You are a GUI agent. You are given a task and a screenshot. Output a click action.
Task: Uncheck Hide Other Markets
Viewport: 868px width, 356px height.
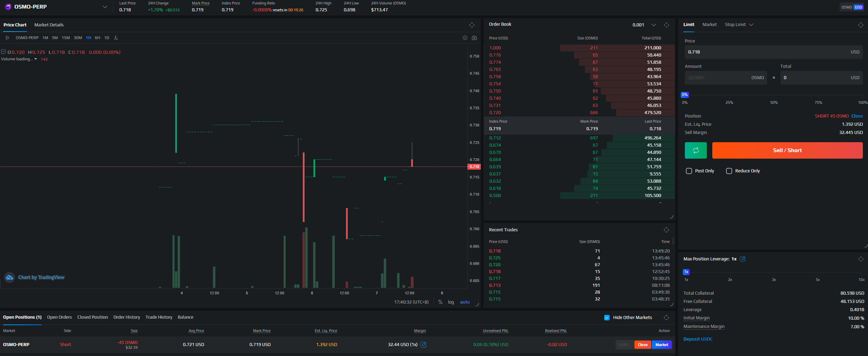[x=607, y=318]
